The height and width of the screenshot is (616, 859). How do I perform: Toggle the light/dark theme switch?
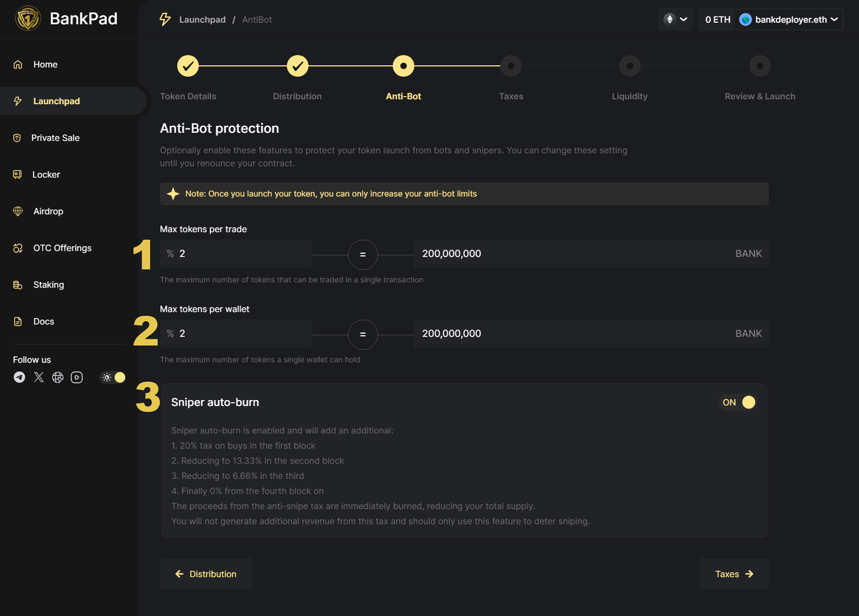[113, 377]
